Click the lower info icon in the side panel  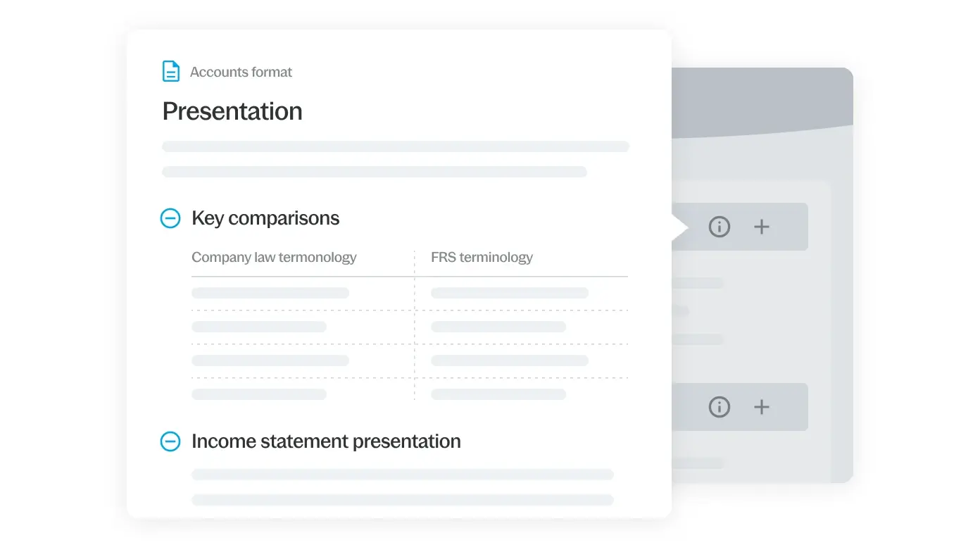click(719, 407)
